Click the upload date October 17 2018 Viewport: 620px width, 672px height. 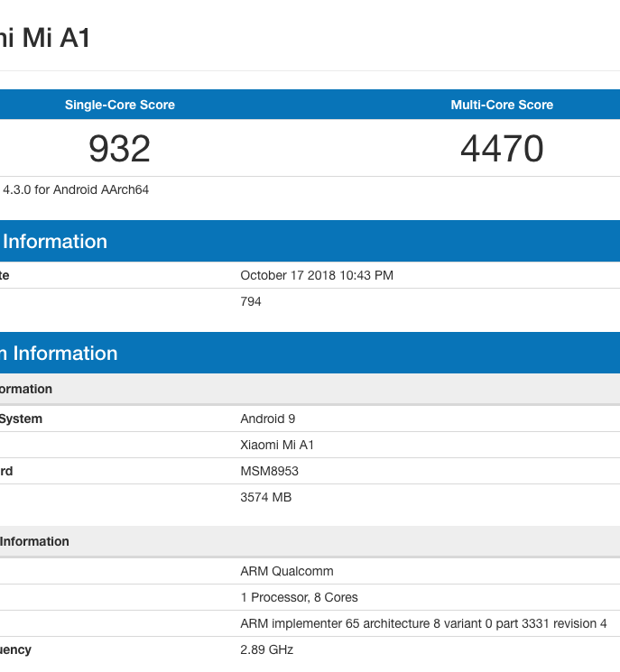click(317, 275)
